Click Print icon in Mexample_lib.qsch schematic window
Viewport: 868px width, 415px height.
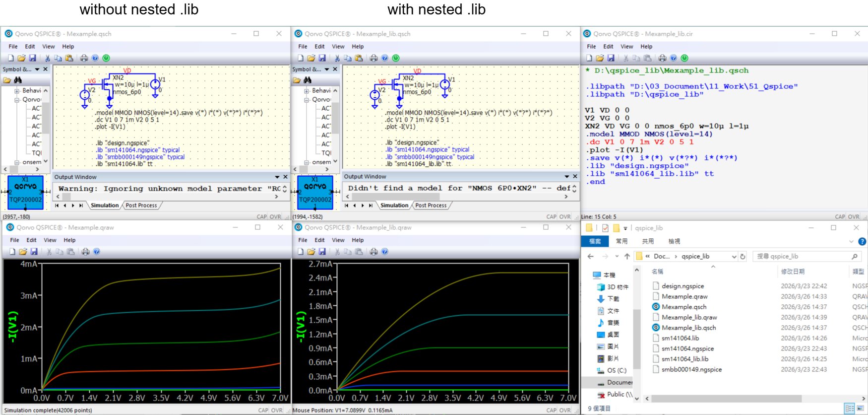(373, 58)
